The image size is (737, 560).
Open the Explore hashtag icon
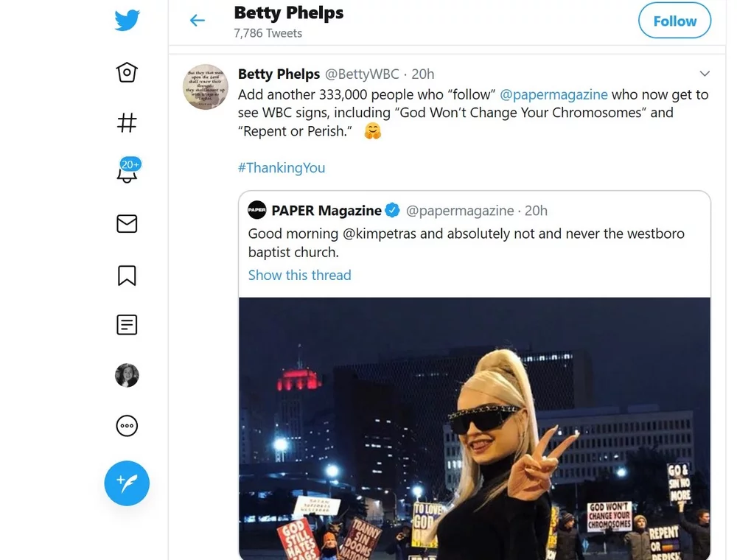(x=127, y=122)
